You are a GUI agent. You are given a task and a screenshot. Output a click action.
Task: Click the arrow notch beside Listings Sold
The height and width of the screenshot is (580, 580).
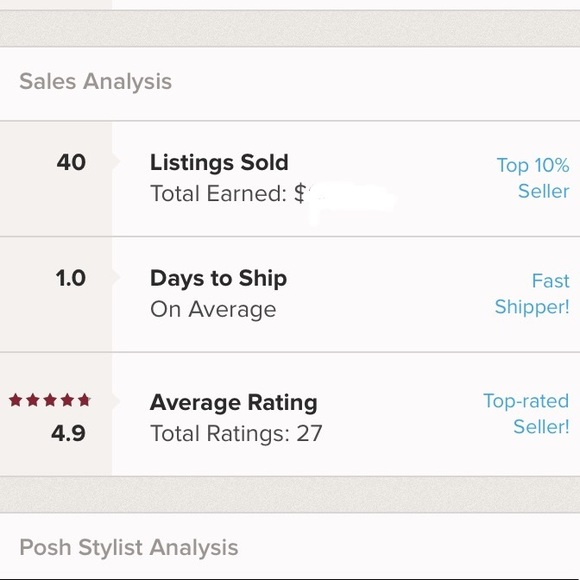tap(116, 161)
